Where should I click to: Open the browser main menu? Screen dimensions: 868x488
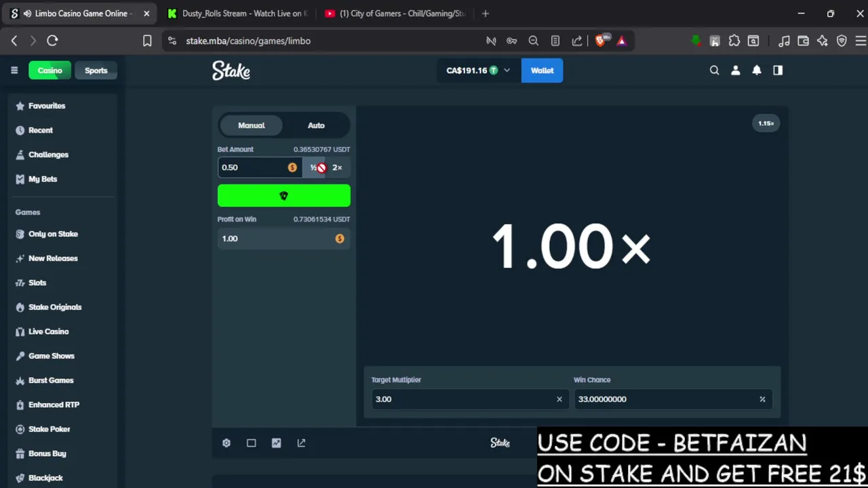click(861, 41)
